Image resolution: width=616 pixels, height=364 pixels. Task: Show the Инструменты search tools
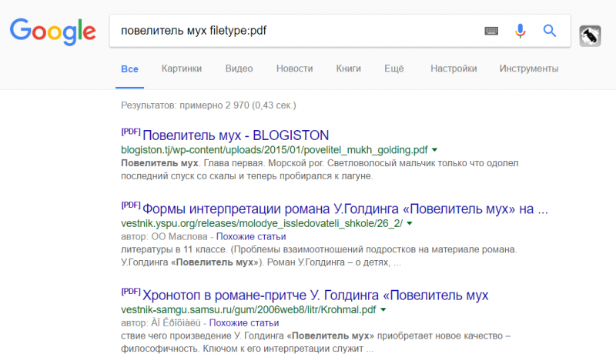[x=528, y=68]
